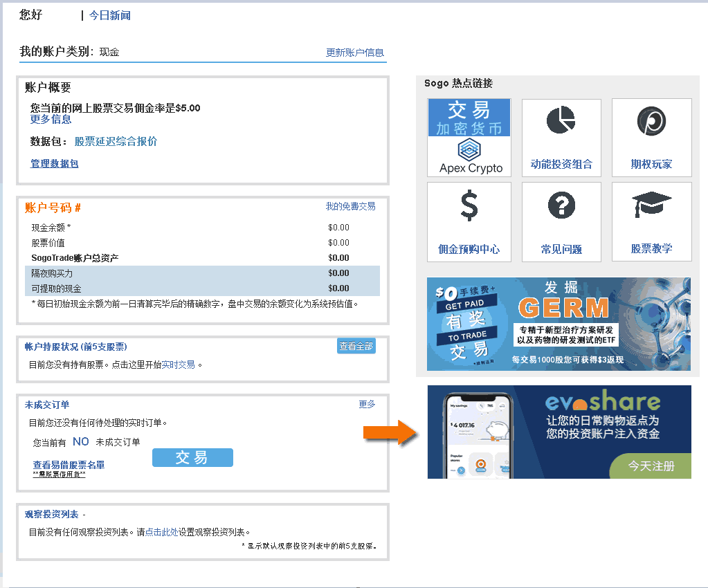Click 更多 in 未成交订单 section
This screenshot has width=708, height=588.
coord(367,404)
